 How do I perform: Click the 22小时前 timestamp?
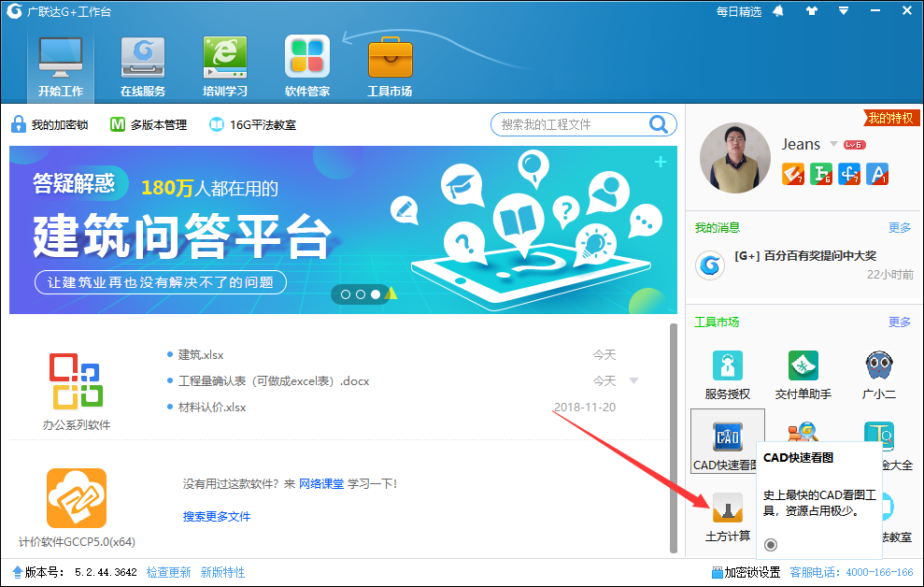[x=889, y=275]
